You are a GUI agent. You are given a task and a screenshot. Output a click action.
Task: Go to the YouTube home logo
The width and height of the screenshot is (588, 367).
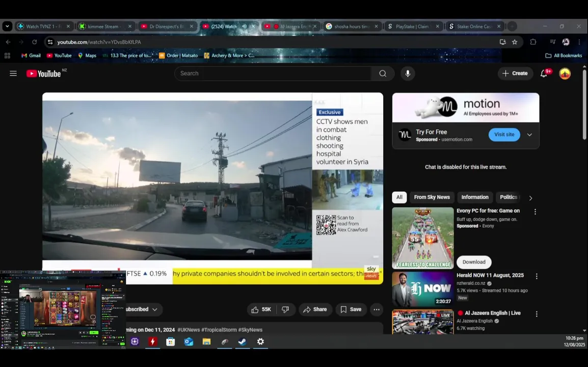(x=44, y=73)
